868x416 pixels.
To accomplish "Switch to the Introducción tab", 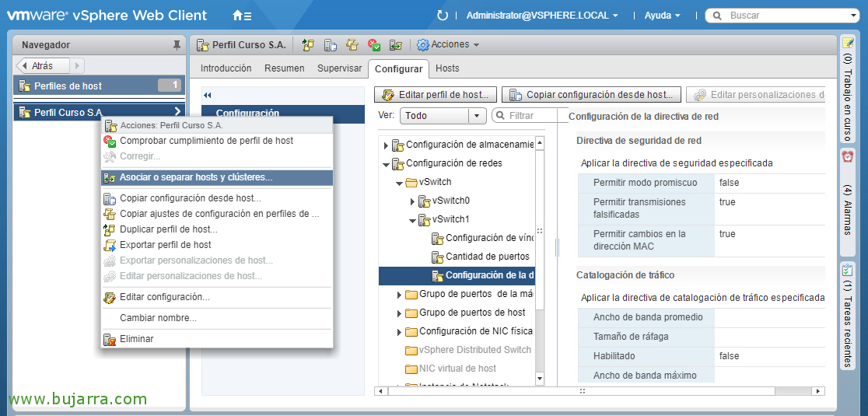I will click(x=226, y=68).
